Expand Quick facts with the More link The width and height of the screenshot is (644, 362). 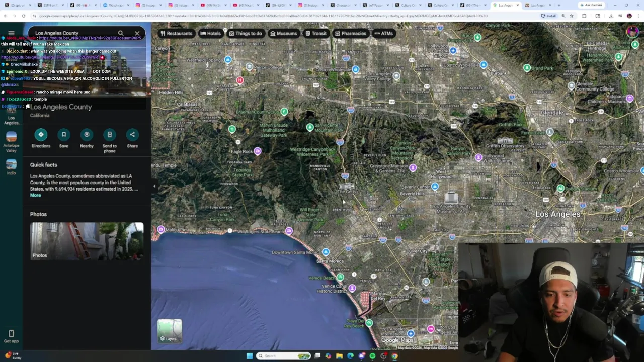pos(35,195)
